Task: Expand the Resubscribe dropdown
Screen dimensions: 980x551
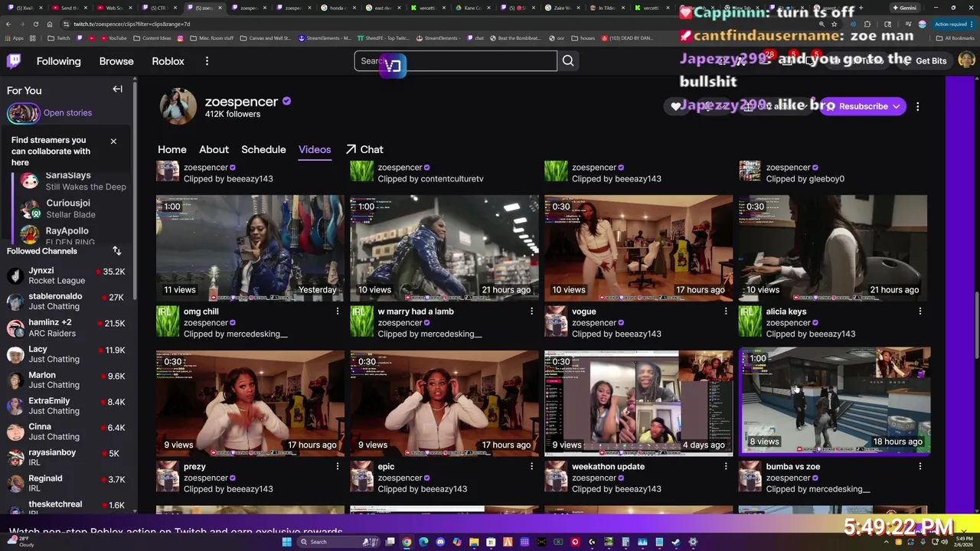Action: pos(896,106)
